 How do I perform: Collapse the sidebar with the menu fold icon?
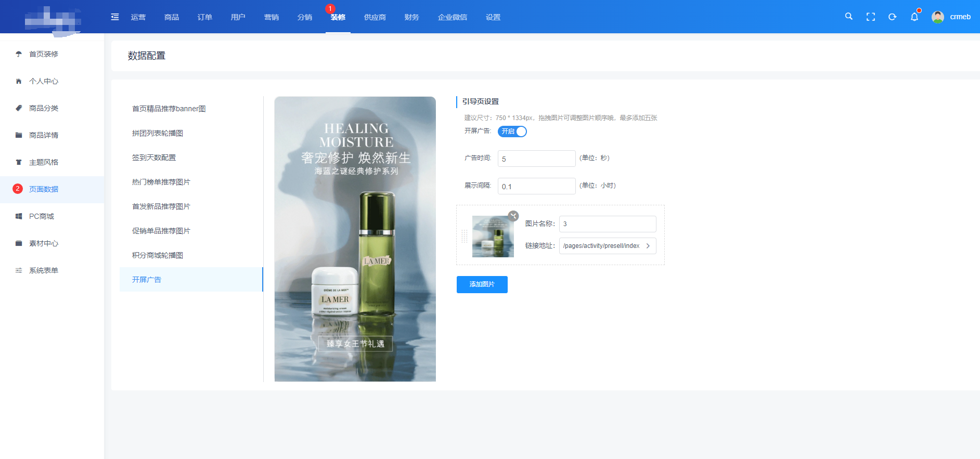pos(115,17)
